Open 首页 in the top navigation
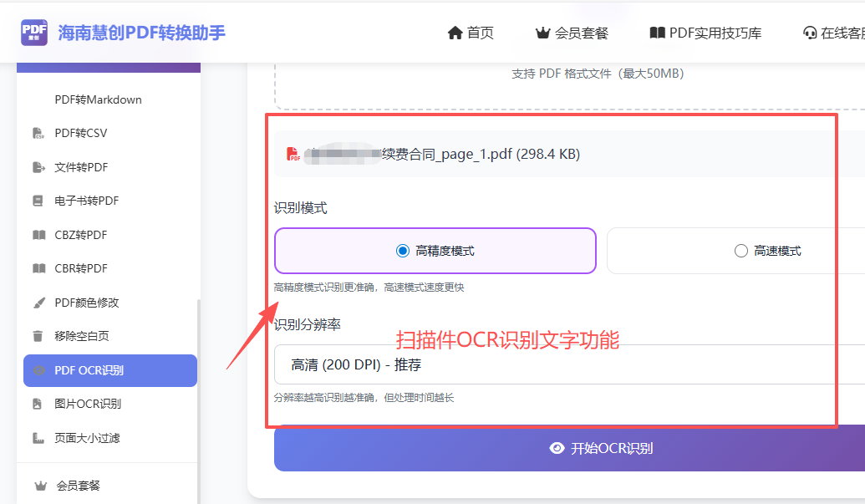 click(x=471, y=33)
